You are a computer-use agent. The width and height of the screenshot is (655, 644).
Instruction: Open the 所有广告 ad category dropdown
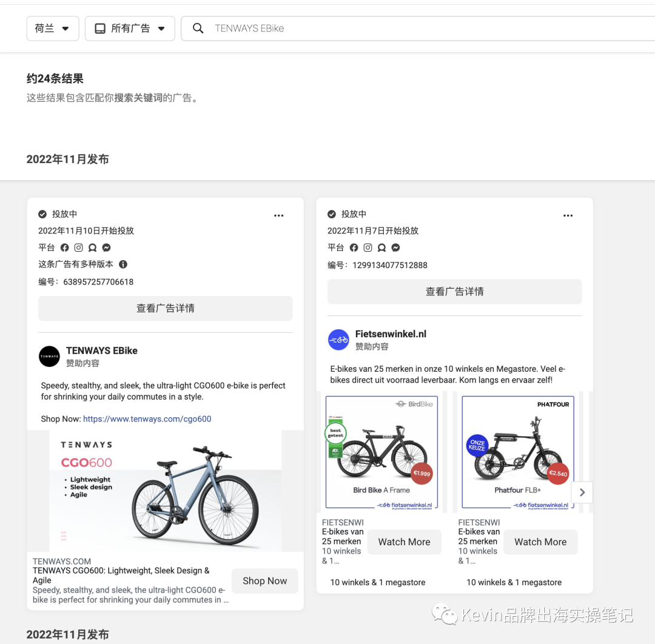click(130, 29)
